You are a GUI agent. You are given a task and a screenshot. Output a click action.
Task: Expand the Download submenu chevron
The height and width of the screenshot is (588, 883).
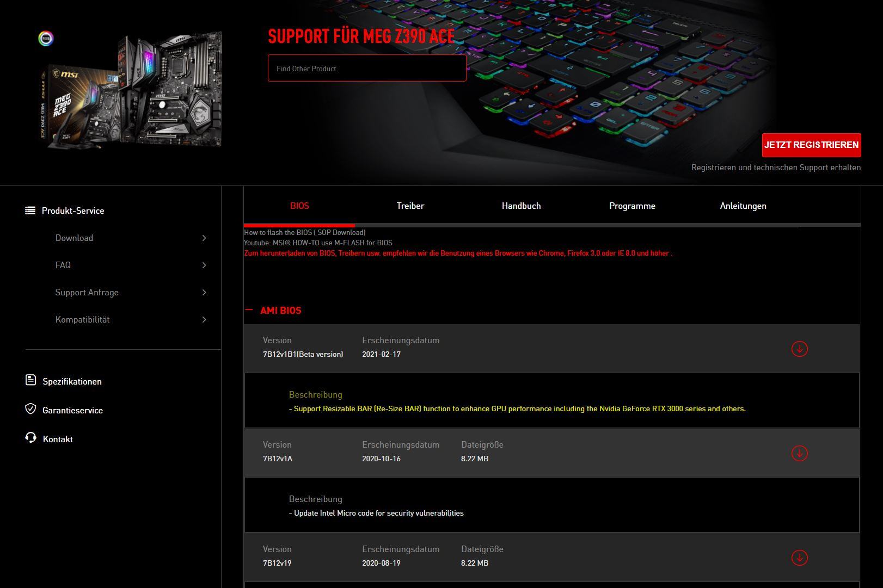(204, 238)
